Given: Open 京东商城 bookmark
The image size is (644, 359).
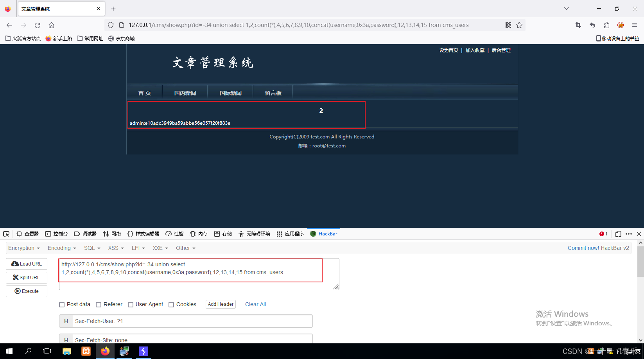Looking at the screenshot, I should [x=122, y=38].
